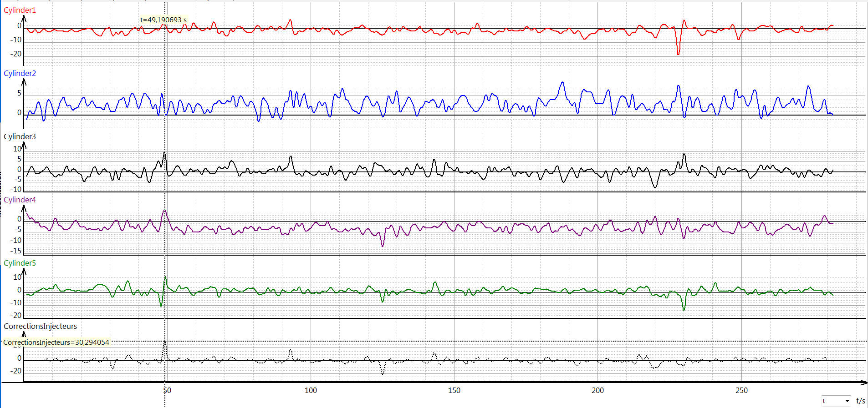Click the Cylinder1 signal label

tap(20, 10)
